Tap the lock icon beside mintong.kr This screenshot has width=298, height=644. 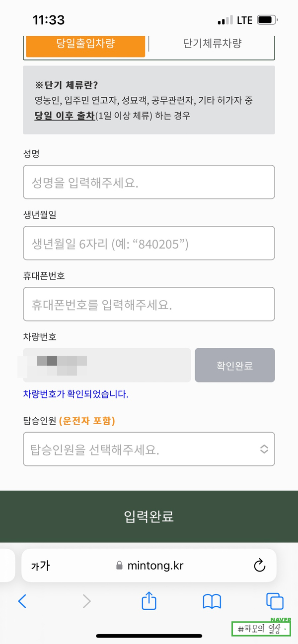pos(119,566)
